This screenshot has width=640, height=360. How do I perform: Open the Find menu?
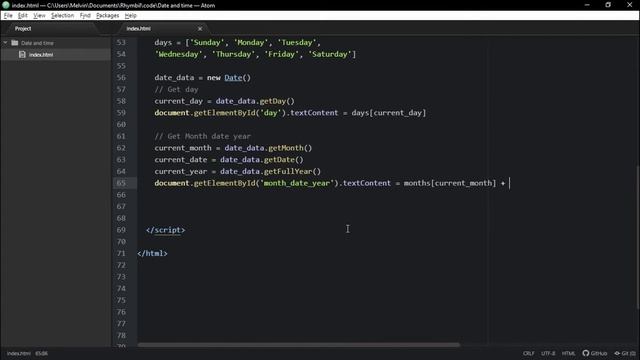(85, 16)
